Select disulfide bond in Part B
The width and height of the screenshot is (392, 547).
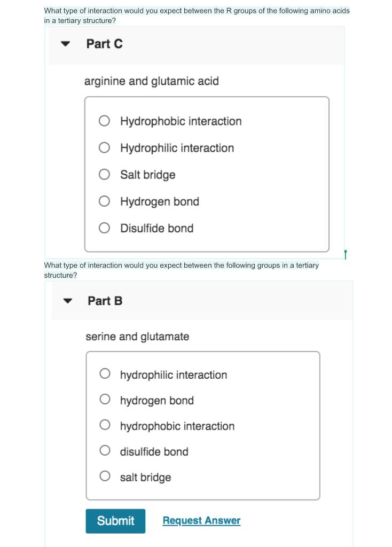tap(106, 451)
